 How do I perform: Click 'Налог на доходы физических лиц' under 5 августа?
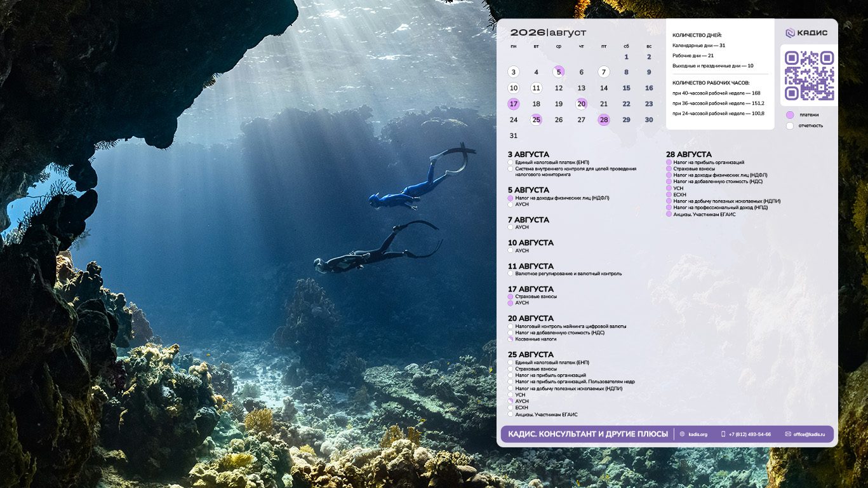click(x=563, y=198)
